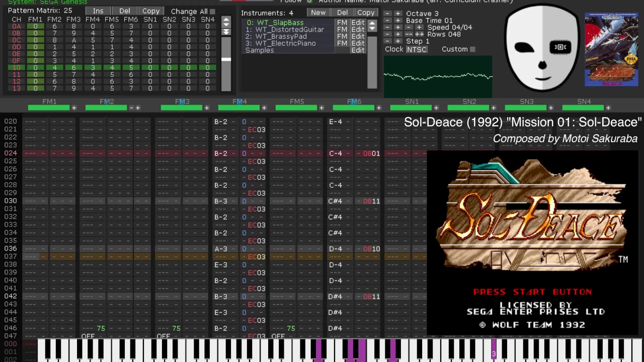Select the WT_SlapBass instrument
Viewport: 644px width, 362px height.
pos(288,23)
